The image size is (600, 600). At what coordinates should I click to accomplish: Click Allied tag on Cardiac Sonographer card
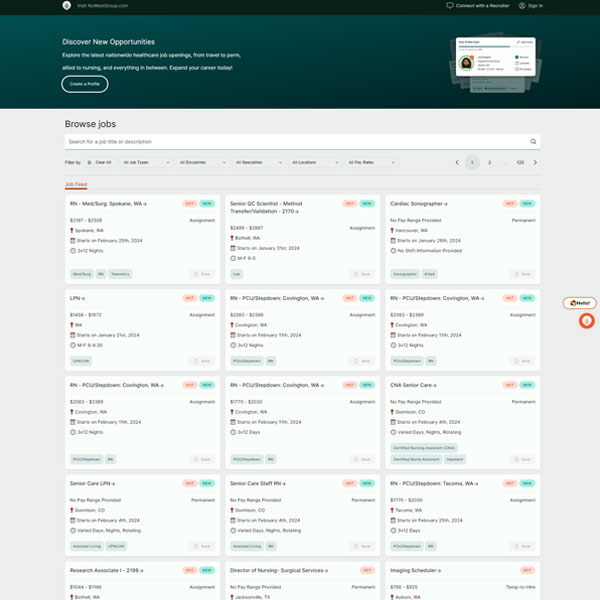point(429,274)
